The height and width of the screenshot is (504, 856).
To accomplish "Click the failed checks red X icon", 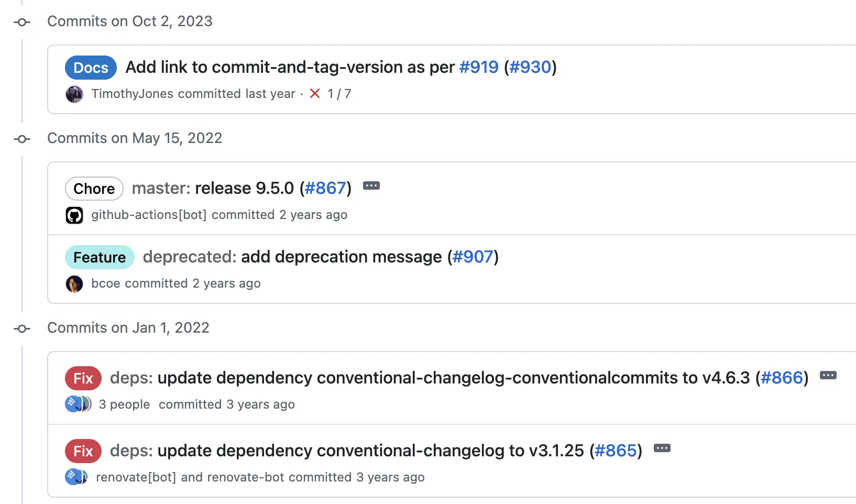I will (315, 94).
